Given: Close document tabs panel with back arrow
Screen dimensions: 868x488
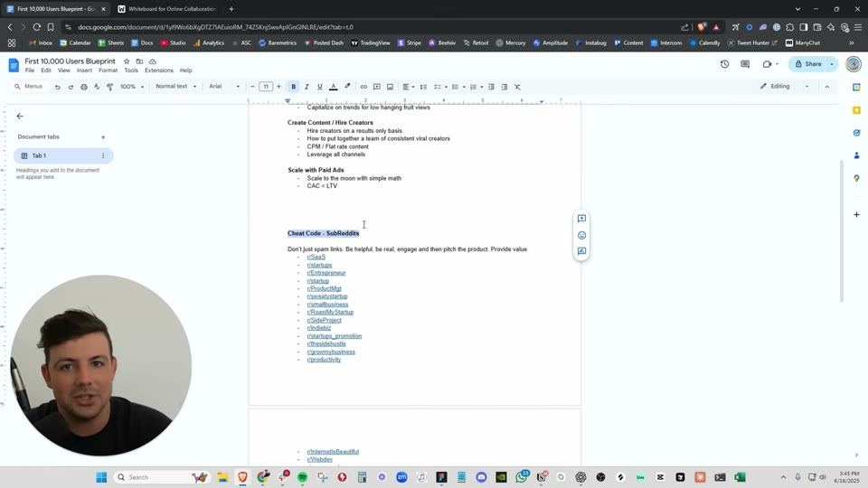Looking at the screenshot, I should [x=20, y=117].
